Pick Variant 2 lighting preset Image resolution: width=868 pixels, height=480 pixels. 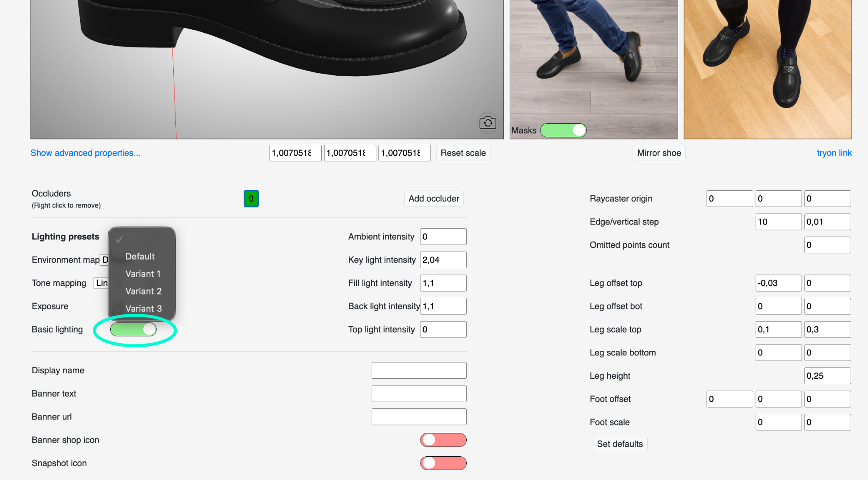(x=143, y=291)
